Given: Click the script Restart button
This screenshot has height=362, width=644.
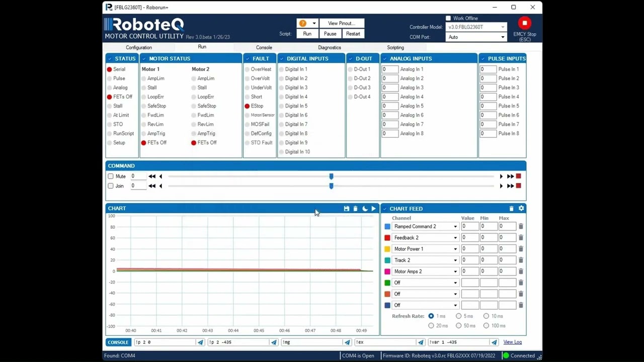Looking at the screenshot, I should pos(353,34).
